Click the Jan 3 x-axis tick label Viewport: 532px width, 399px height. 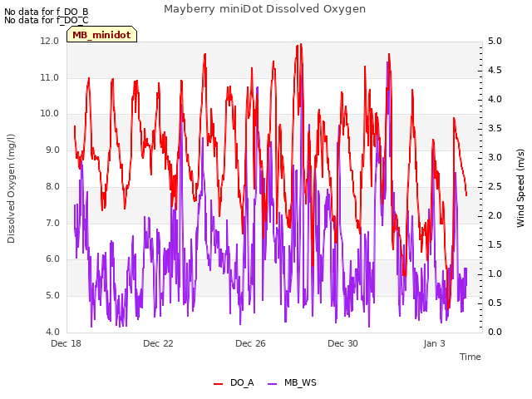434,343
